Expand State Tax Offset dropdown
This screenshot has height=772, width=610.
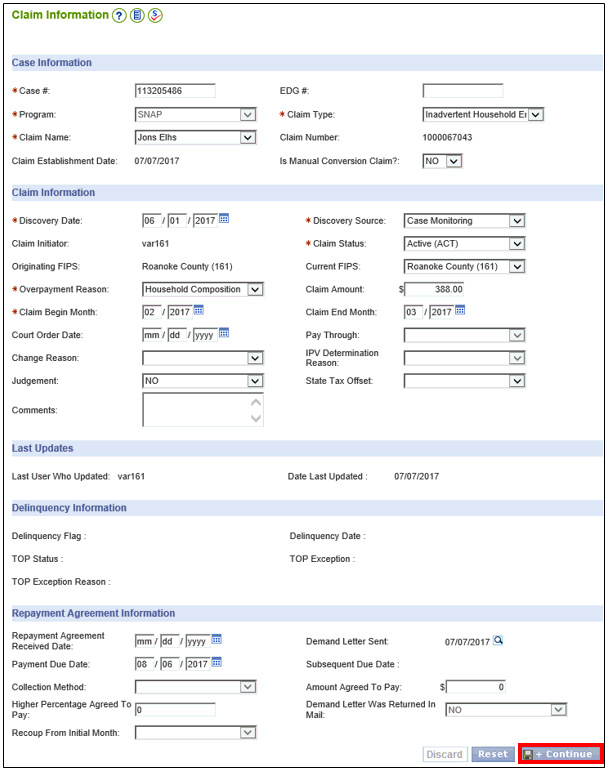point(464,381)
